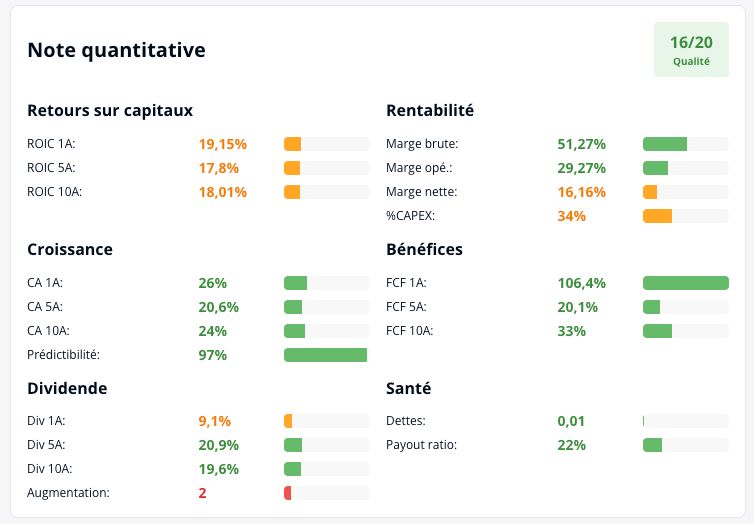The height and width of the screenshot is (524, 754).
Task: Click the Croissance section heading
Action: click(70, 250)
